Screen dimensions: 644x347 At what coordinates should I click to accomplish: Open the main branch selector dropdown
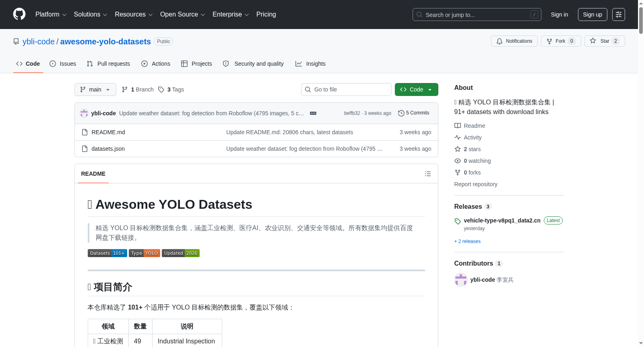[95, 89]
